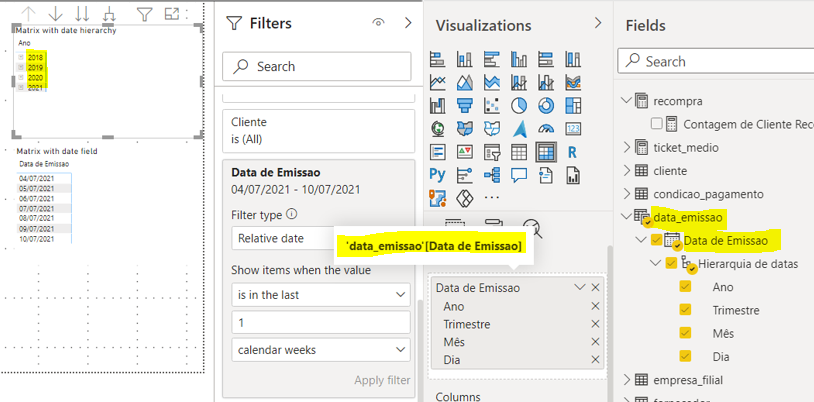Uncheck Hierarquia de datas checkbox
The width and height of the screenshot is (814, 402).
click(x=671, y=263)
